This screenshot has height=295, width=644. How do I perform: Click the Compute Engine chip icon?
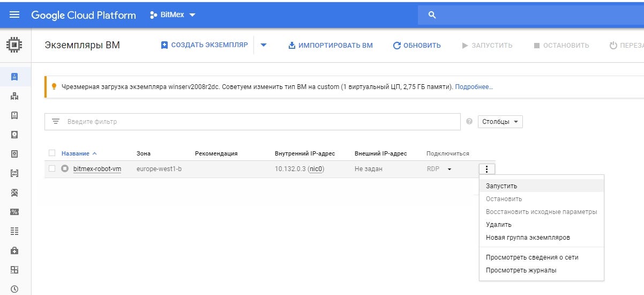click(14, 46)
